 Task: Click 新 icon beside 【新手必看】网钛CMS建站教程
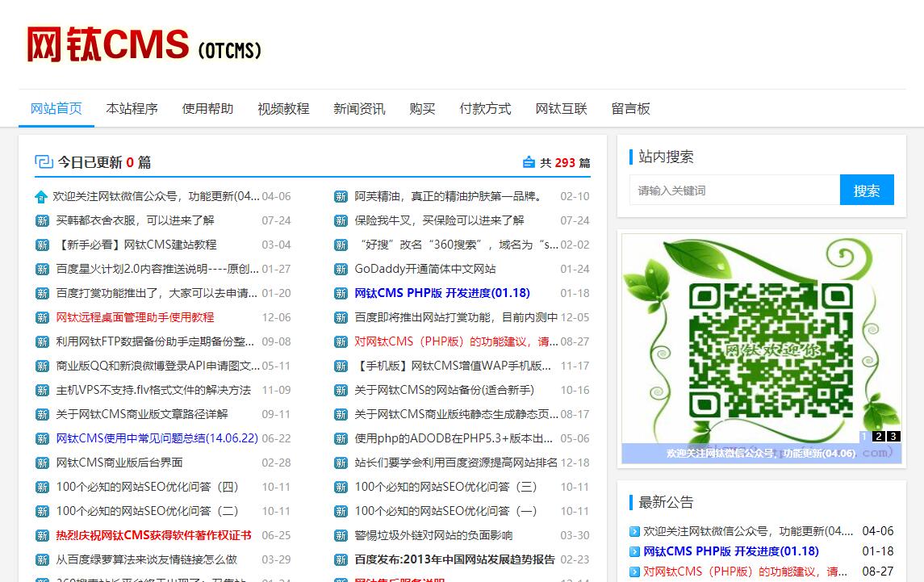(x=42, y=245)
